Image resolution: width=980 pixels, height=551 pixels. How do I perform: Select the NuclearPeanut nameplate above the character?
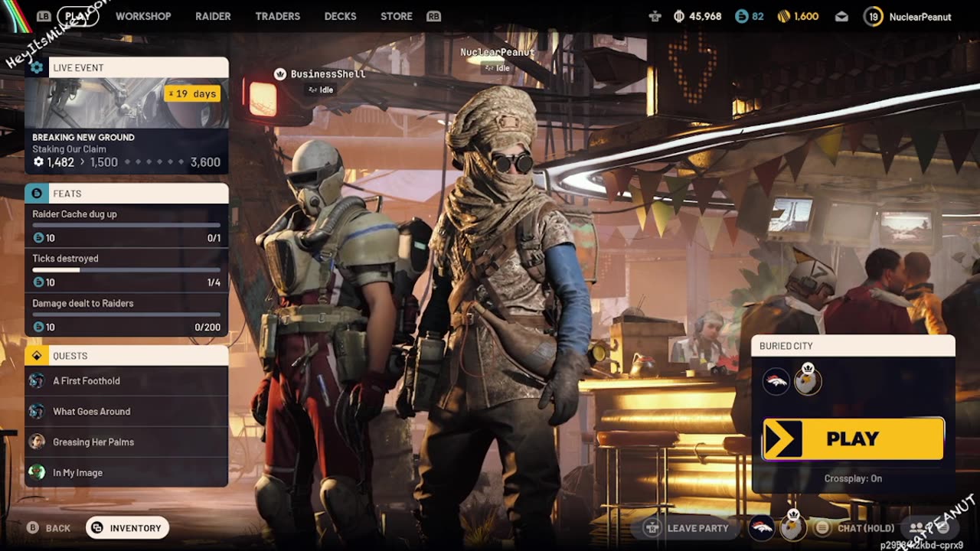click(x=497, y=52)
